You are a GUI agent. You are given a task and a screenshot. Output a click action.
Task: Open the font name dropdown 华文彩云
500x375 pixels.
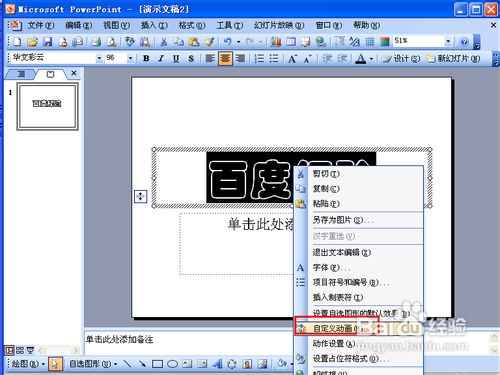pos(99,59)
